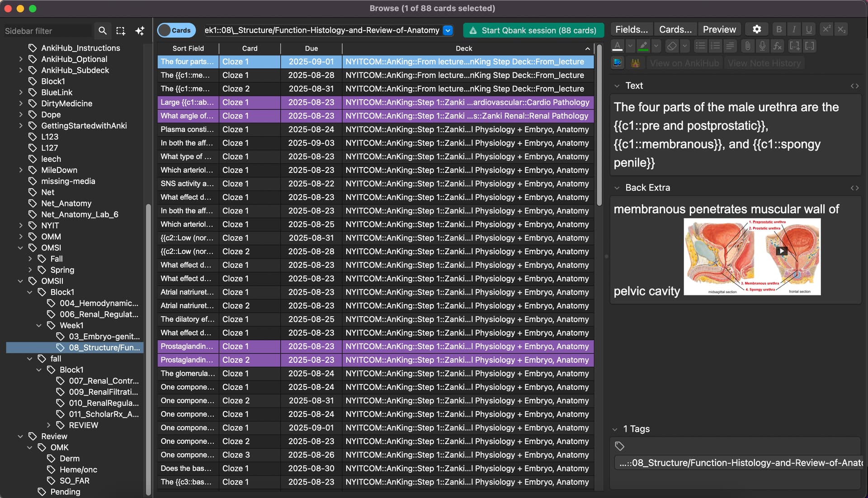Viewport: 868px width, 498px height.
Task: Collapse the OMSII tag tree
Action: pyautogui.click(x=20, y=281)
